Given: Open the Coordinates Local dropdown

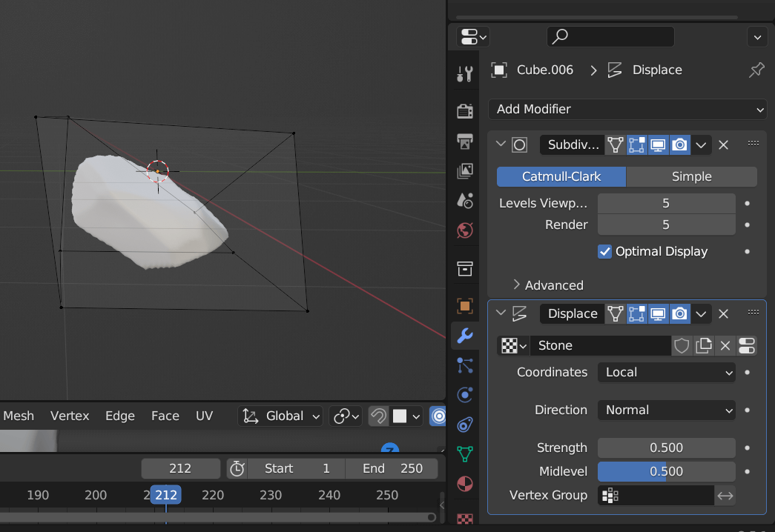Looking at the screenshot, I should [666, 373].
